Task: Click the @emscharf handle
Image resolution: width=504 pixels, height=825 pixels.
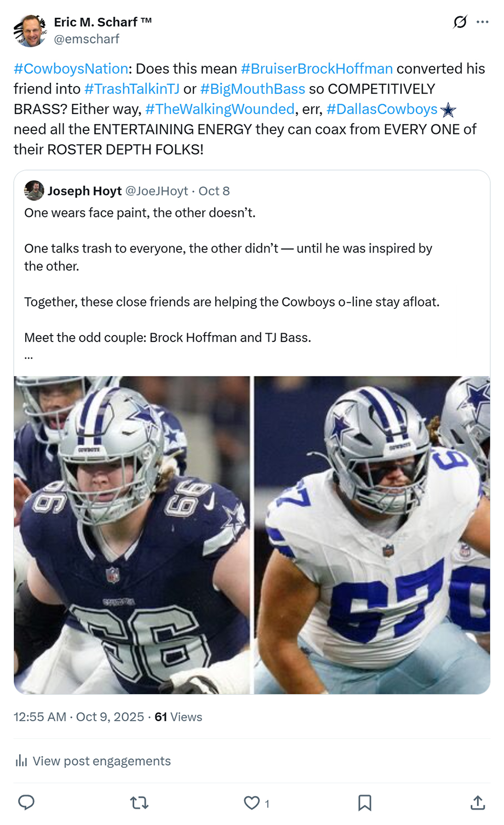Action: pos(87,39)
